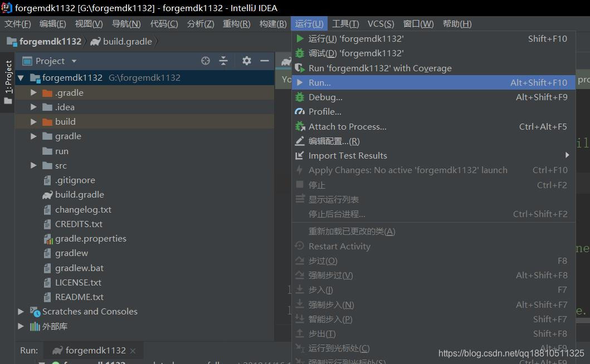Toggle the 1: Project tool window button
This screenshot has height=364, width=590.
point(8,82)
